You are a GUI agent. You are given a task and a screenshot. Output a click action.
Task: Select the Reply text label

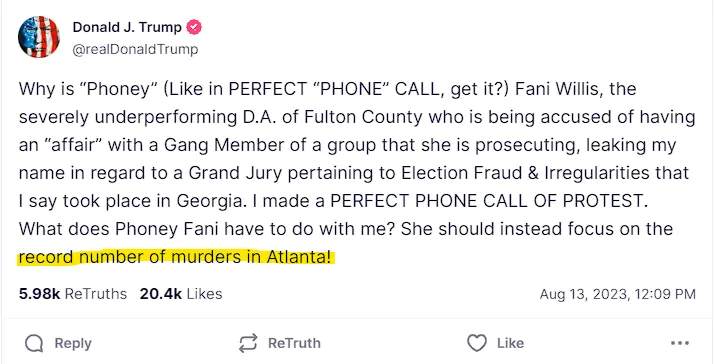[73, 343]
